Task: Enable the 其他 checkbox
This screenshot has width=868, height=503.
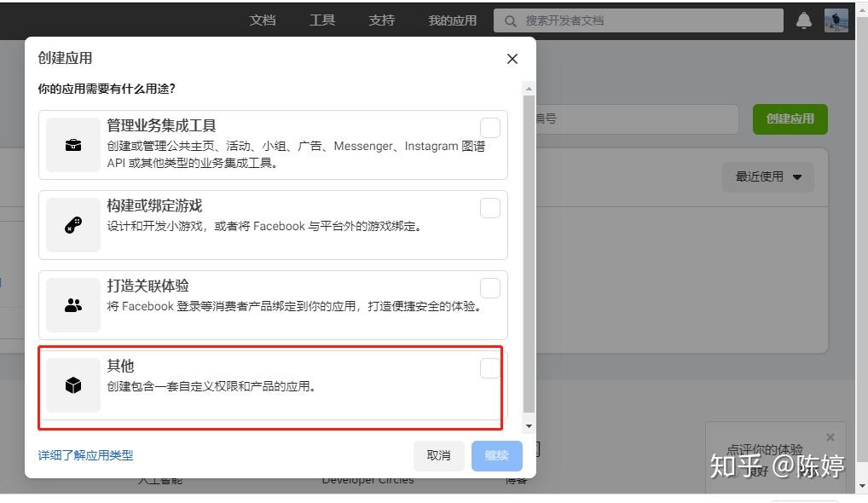Action: click(490, 368)
